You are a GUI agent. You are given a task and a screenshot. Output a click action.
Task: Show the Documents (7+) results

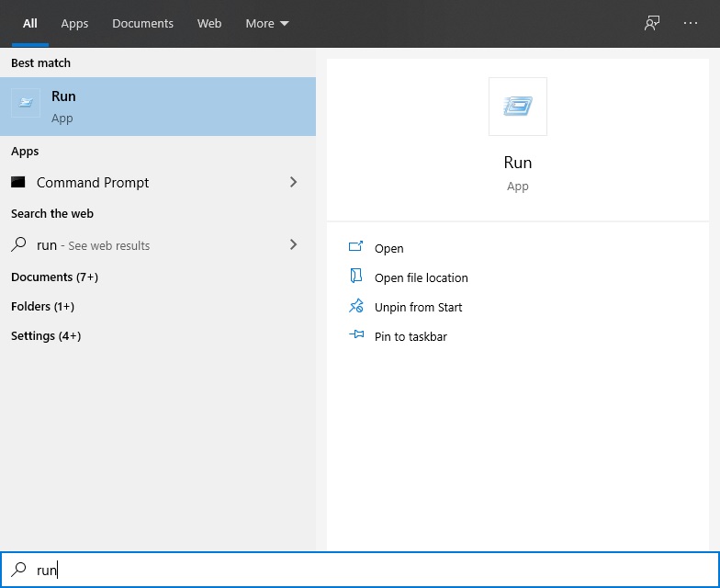tap(54, 277)
